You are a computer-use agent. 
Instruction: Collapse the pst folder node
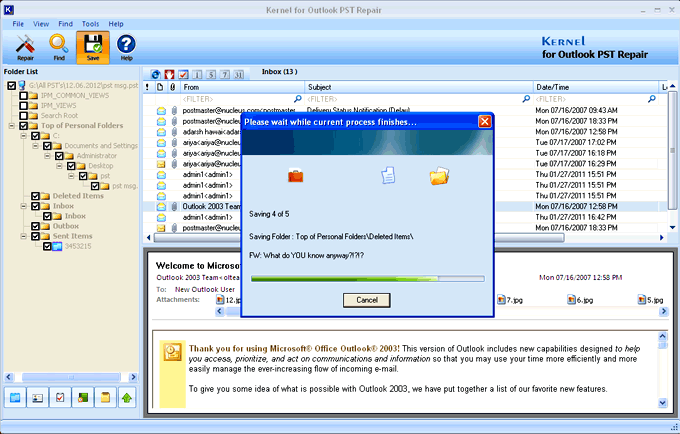(71, 176)
